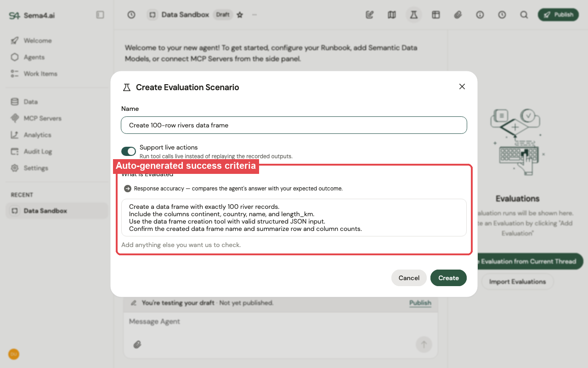Open Analytics in sidebar

57,135
